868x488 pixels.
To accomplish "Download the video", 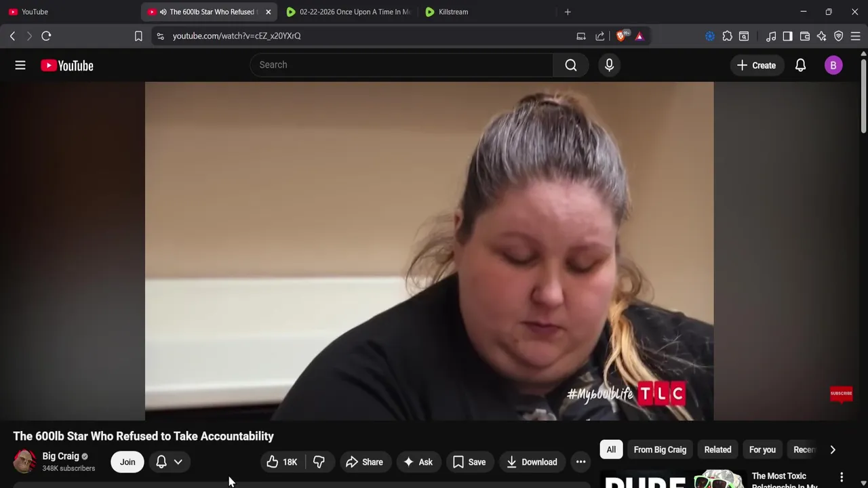I will (x=532, y=462).
